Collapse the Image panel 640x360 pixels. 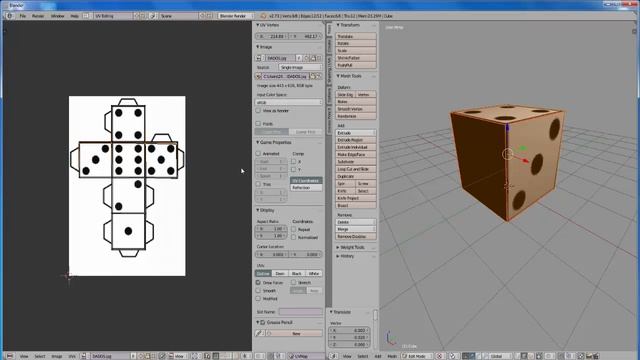258,47
